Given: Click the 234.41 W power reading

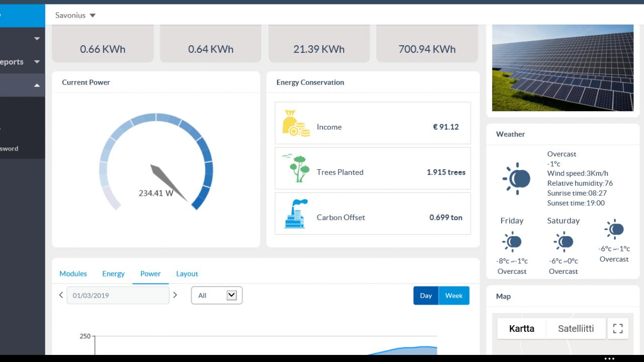Looking at the screenshot, I should tap(156, 193).
